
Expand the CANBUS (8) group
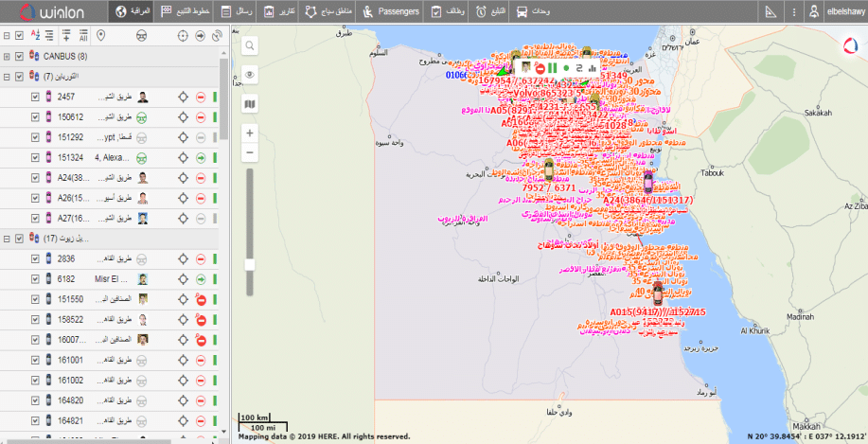pos(7,56)
